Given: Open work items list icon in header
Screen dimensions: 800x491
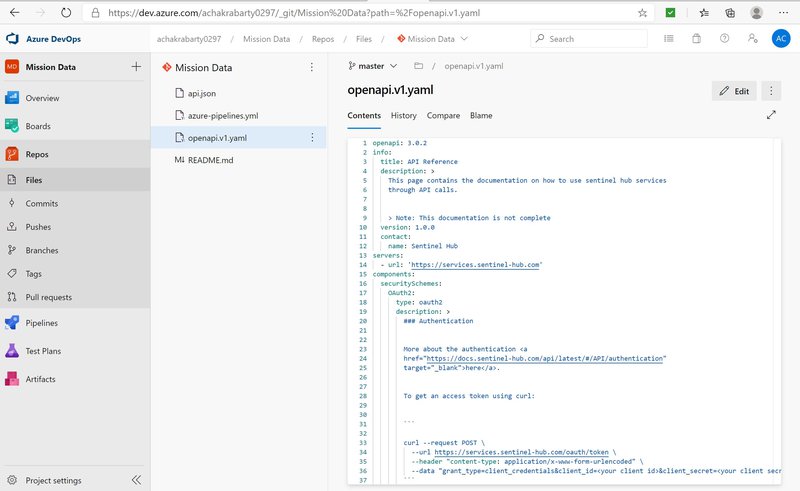Looking at the screenshot, I should 668,38.
